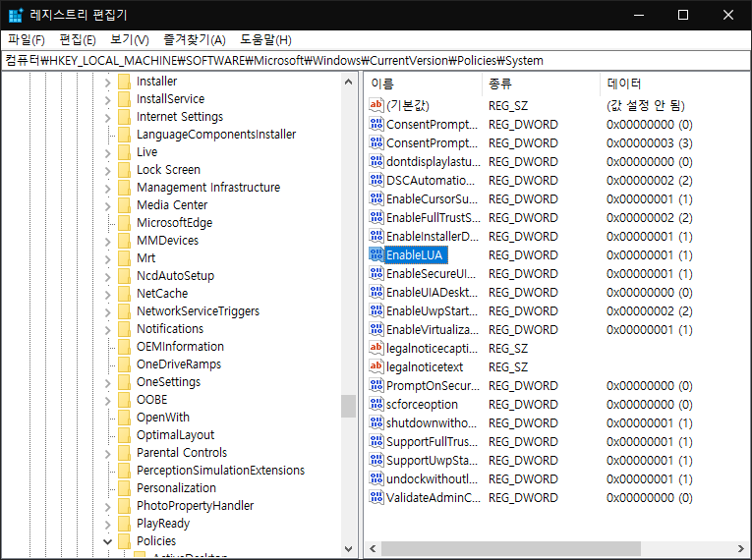Click the Registry Editor title bar icon

16,15
